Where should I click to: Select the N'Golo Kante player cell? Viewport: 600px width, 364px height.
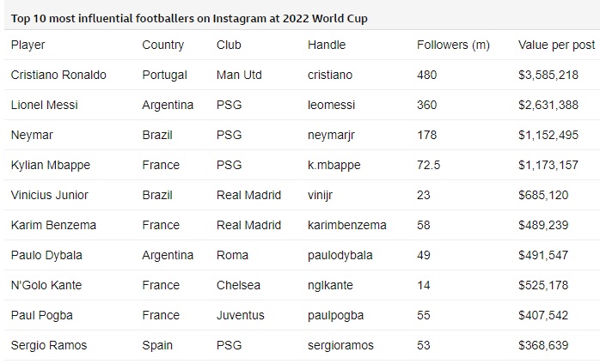point(48,285)
